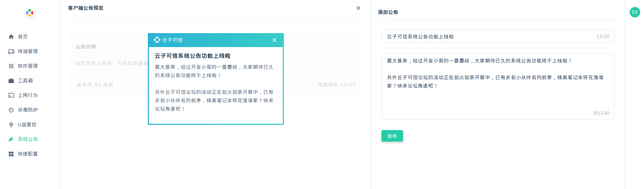Click the 终端接收 XX/XX text
Viewport: 644px width, 189px height.
tap(336, 85)
